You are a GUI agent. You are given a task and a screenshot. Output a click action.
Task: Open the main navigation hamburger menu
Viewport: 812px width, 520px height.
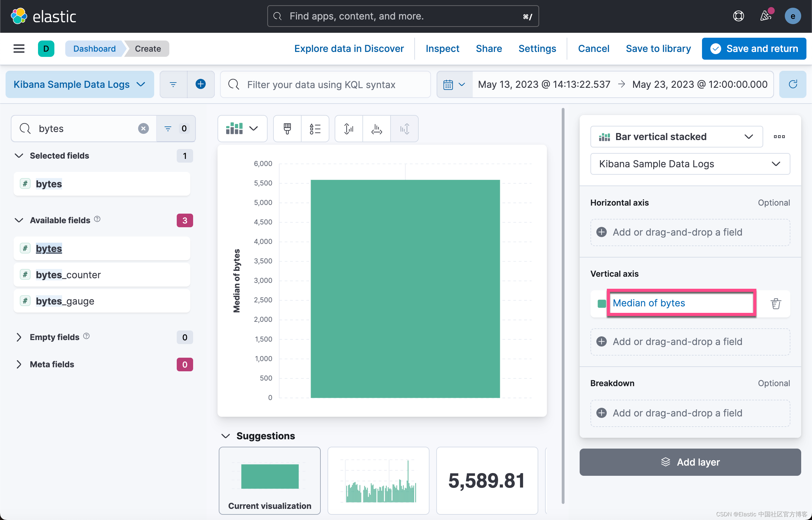tap(19, 49)
